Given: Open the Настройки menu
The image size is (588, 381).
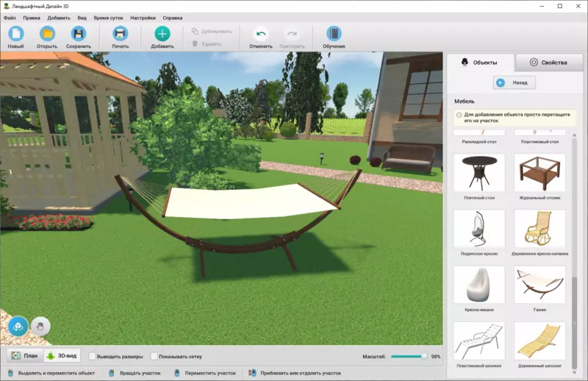Looking at the screenshot, I should point(143,18).
